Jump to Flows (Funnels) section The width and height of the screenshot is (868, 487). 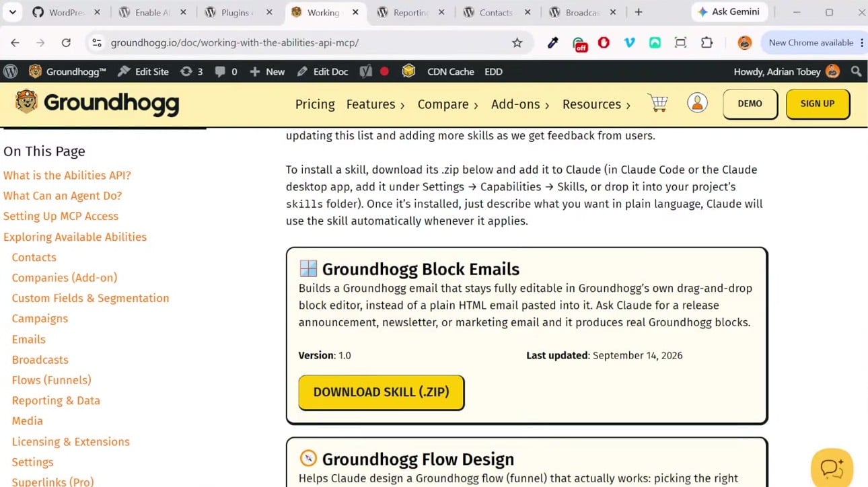click(51, 380)
